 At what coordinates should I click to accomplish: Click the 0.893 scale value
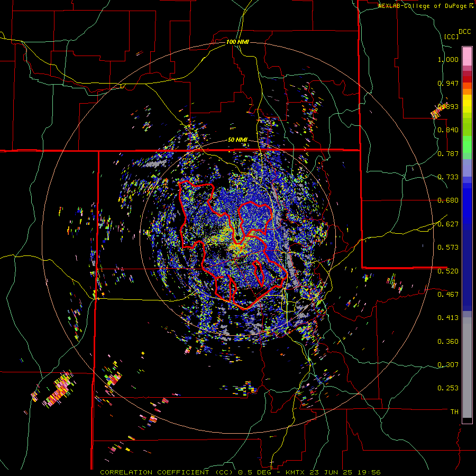tap(448, 106)
